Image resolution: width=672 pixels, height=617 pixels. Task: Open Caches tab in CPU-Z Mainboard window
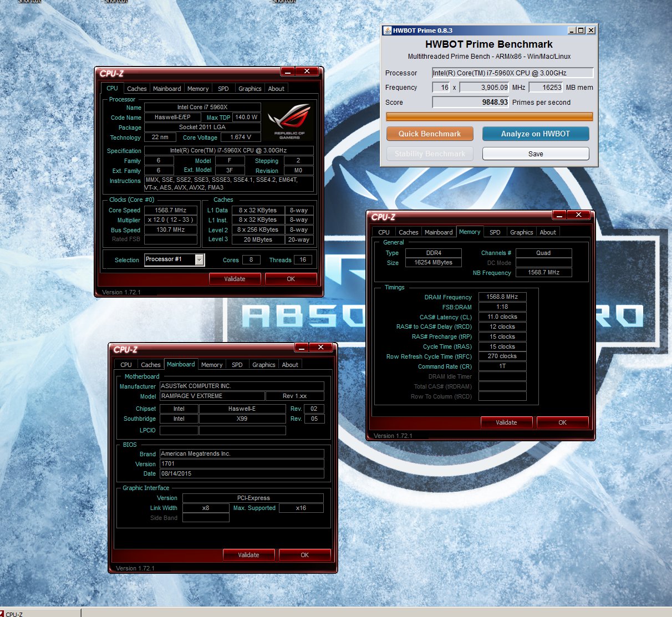(x=151, y=365)
